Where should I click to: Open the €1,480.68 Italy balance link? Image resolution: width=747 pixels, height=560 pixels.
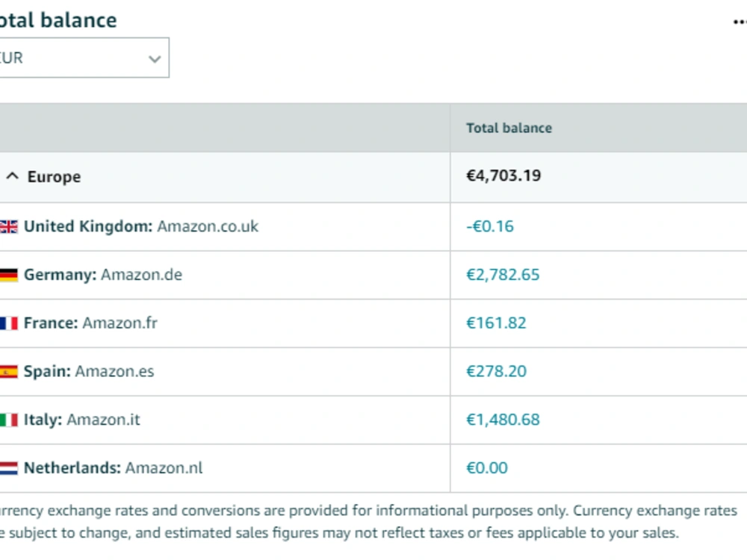(503, 420)
